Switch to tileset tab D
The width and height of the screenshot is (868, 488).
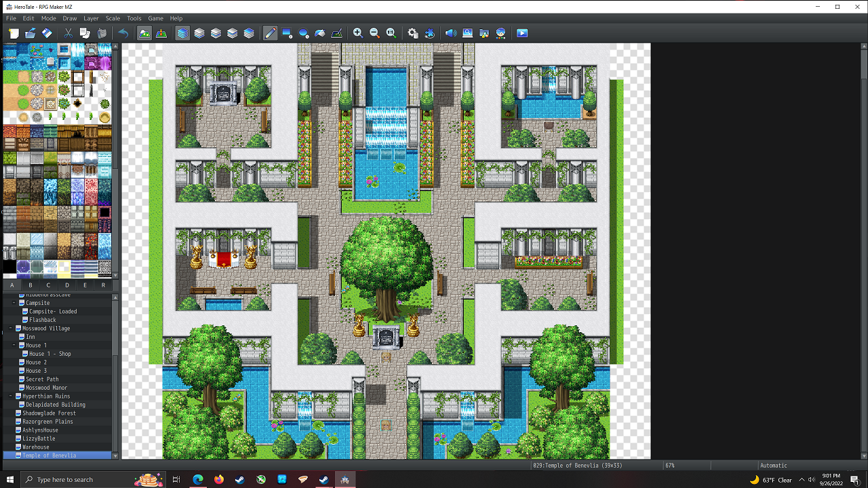coord(67,285)
